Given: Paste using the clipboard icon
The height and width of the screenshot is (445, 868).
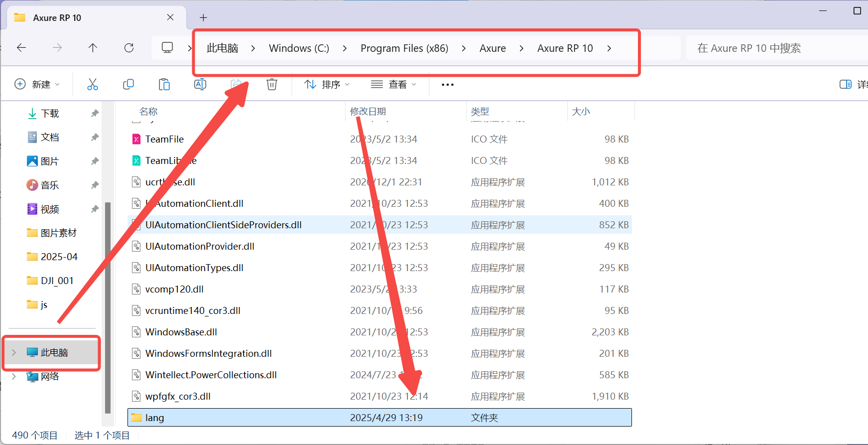Looking at the screenshot, I should [x=164, y=84].
